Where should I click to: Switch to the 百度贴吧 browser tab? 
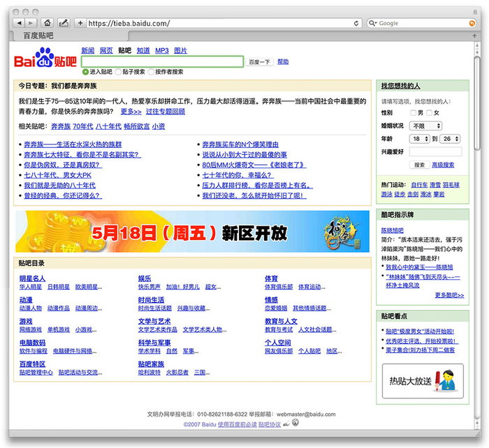pyautogui.click(x=41, y=36)
